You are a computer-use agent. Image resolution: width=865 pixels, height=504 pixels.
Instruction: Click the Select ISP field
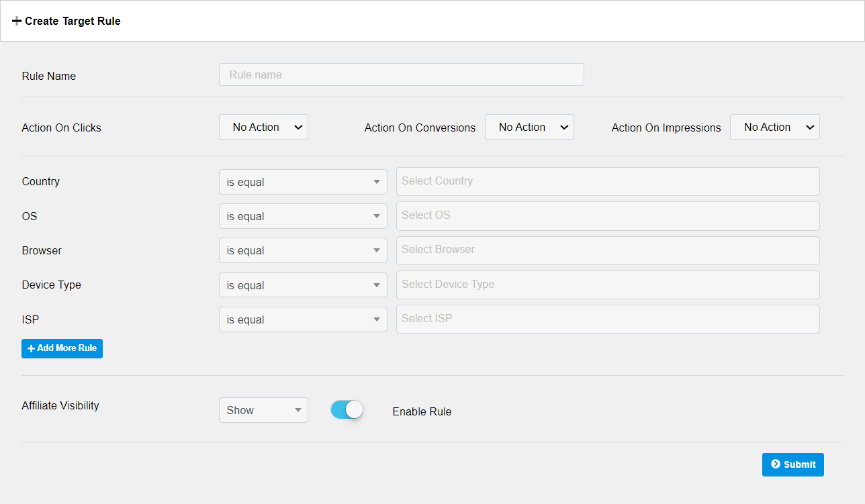point(608,319)
